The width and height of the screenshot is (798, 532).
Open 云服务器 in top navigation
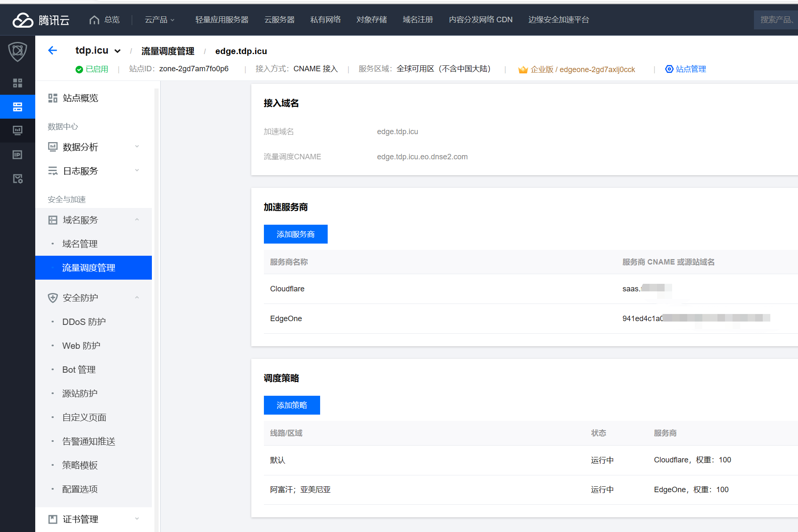279,20
